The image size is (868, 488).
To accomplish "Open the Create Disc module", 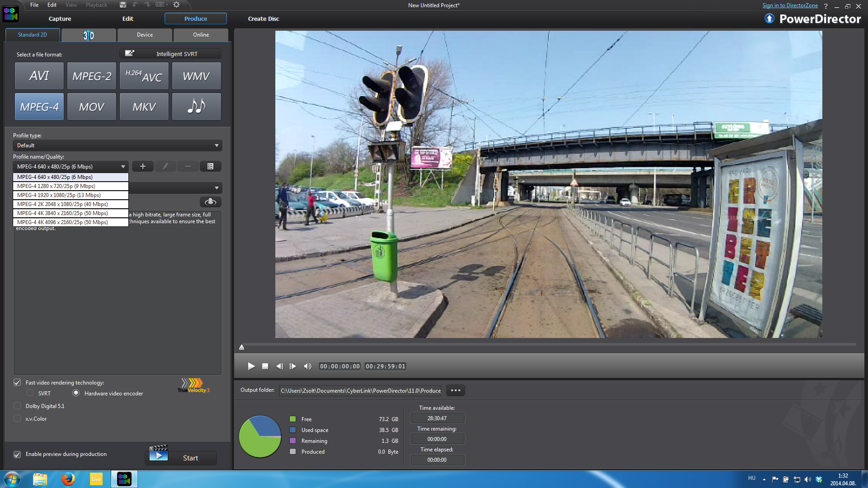I will click(x=263, y=19).
